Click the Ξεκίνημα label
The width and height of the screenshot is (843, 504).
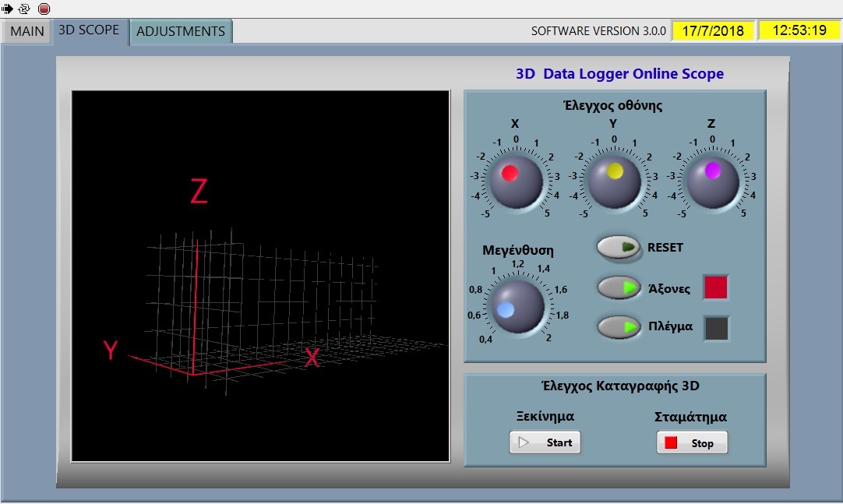pos(545,417)
